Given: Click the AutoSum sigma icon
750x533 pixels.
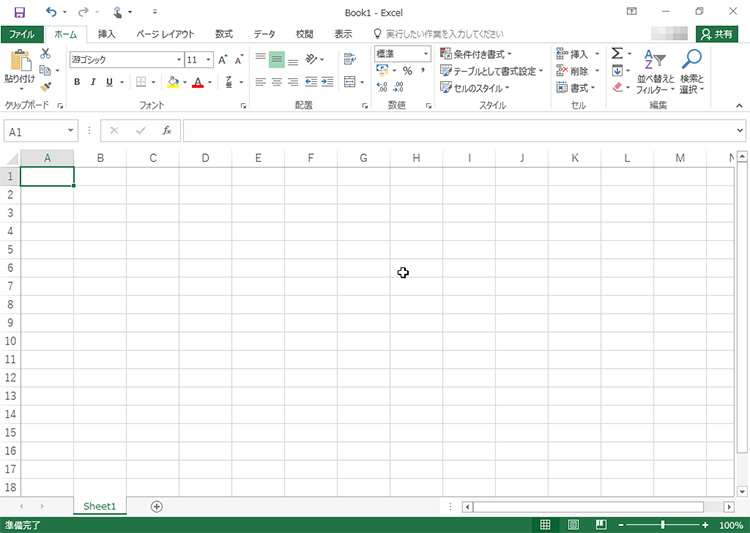Looking at the screenshot, I should pyautogui.click(x=617, y=54).
